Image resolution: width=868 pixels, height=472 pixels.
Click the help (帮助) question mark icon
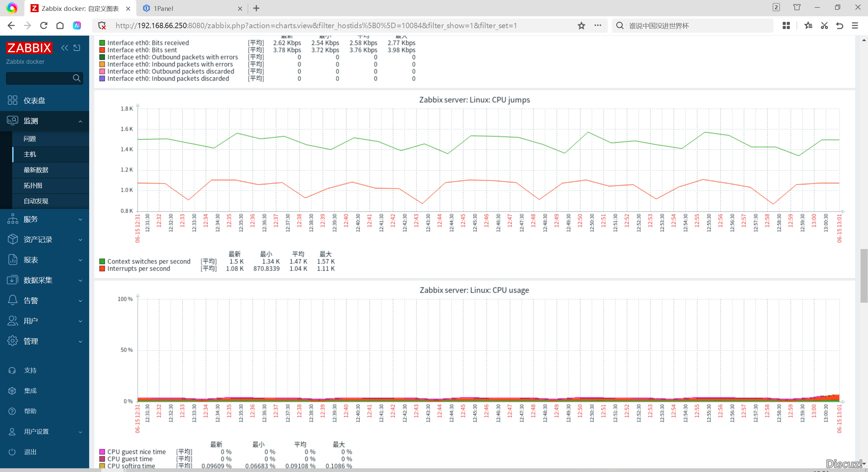12,411
